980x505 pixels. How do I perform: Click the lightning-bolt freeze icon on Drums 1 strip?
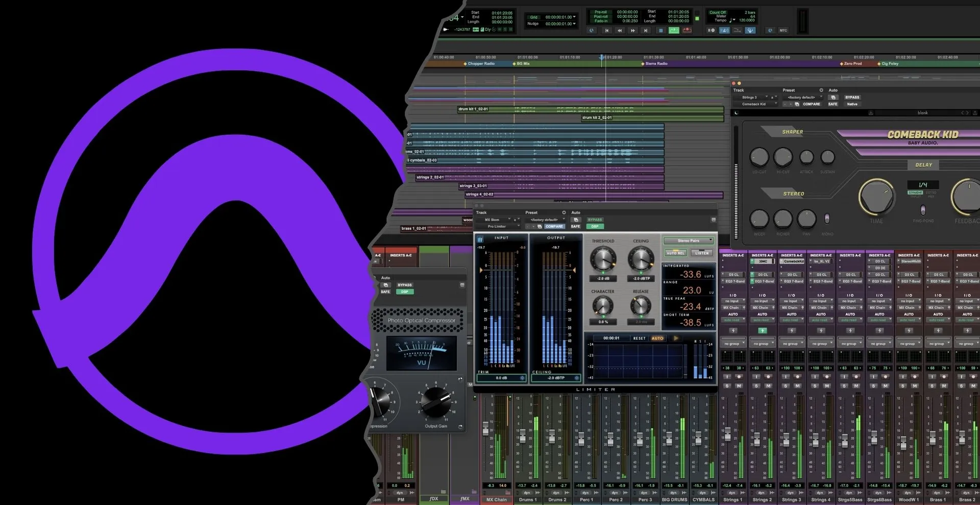pos(527,331)
